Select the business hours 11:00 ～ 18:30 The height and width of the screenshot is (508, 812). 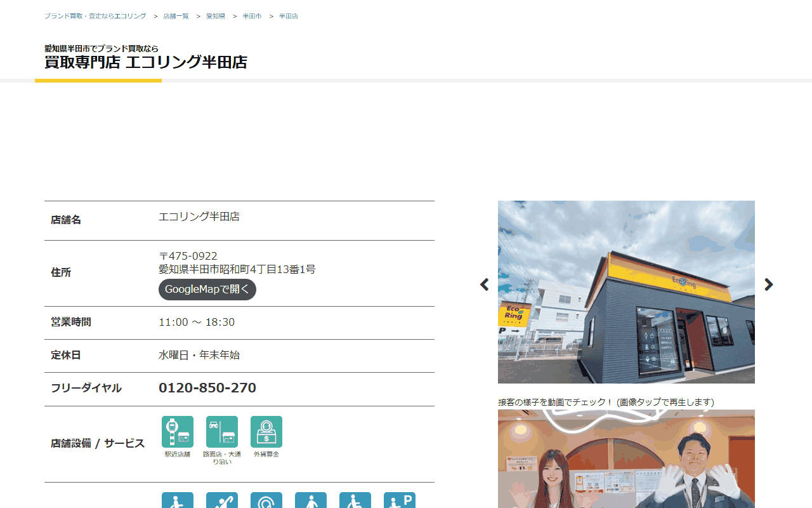pyautogui.click(x=197, y=322)
